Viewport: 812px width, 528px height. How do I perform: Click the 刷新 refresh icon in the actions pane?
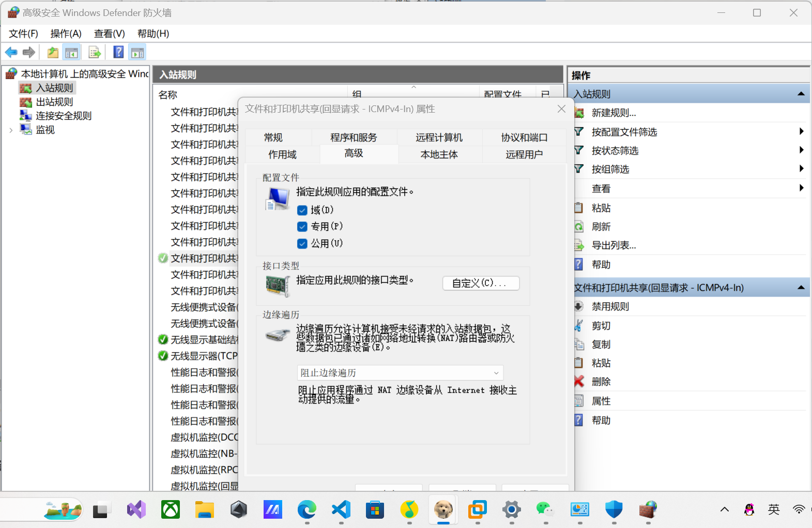point(579,227)
